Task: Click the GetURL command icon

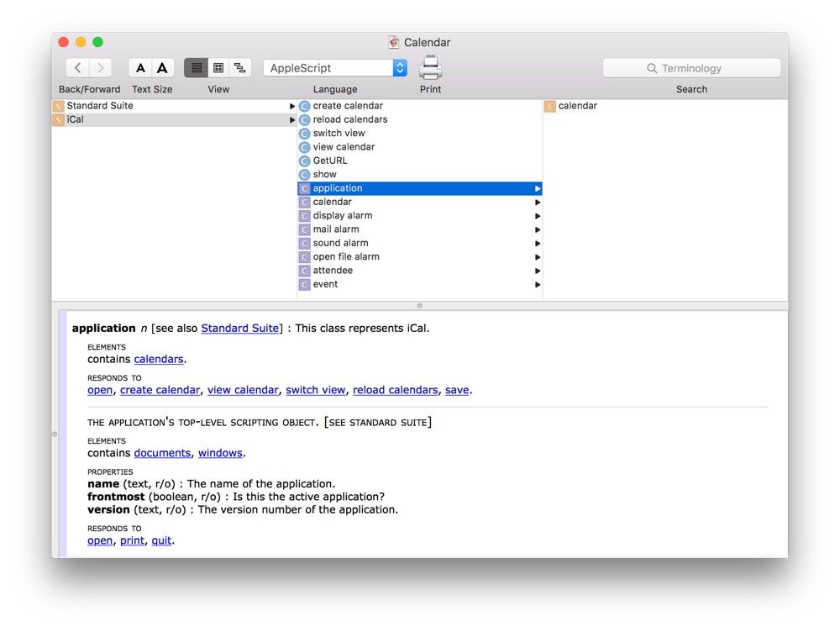Action: pos(304,161)
